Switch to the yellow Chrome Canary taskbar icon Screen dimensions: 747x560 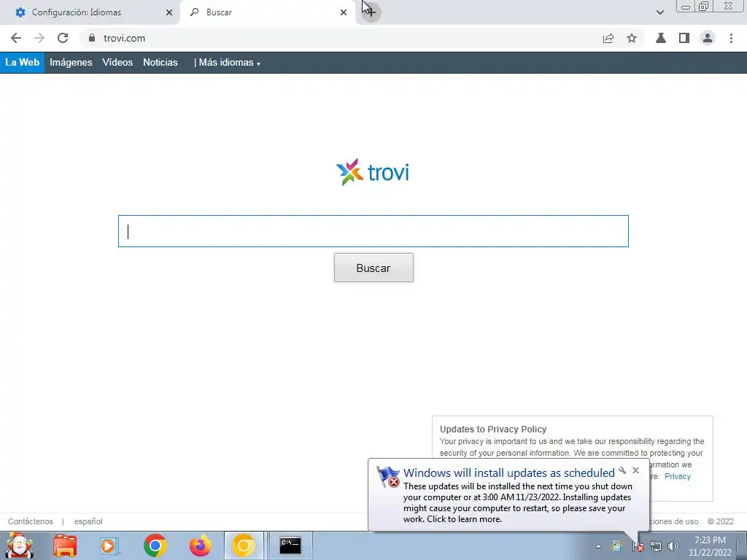tap(244, 545)
